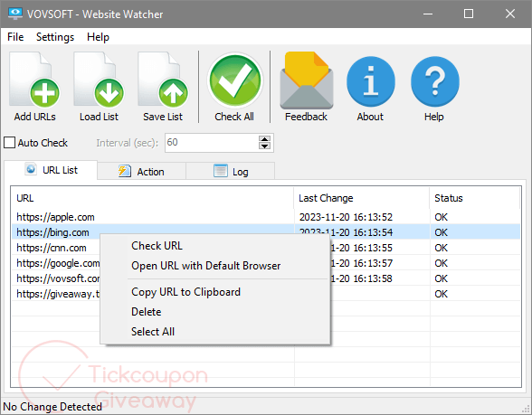Image resolution: width=532 pixels, height=415 pixels.
Task: Click the timestamp ending 16:13:55
Action: click(x=362, y=248)
